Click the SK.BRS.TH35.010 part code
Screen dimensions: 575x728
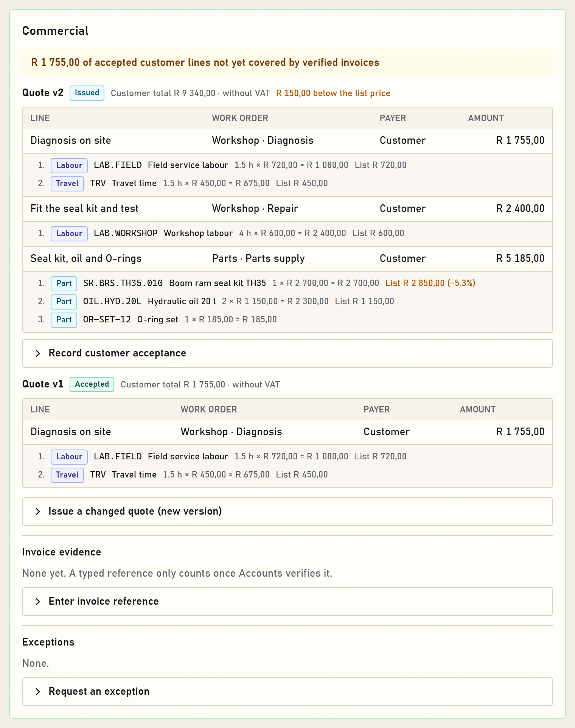123,283
